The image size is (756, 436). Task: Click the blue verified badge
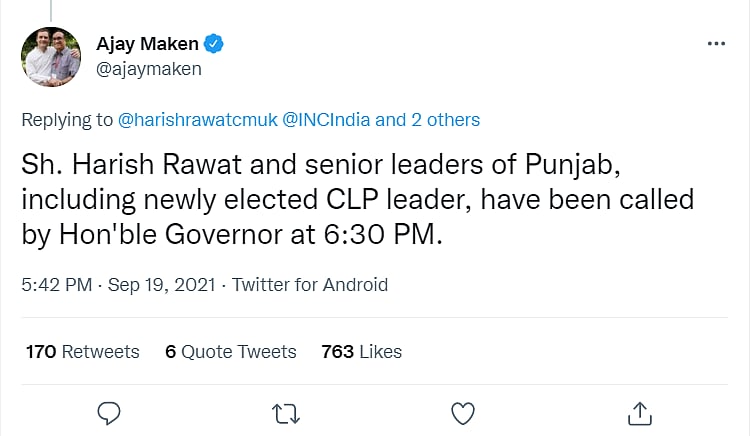[x=214, y=44]
